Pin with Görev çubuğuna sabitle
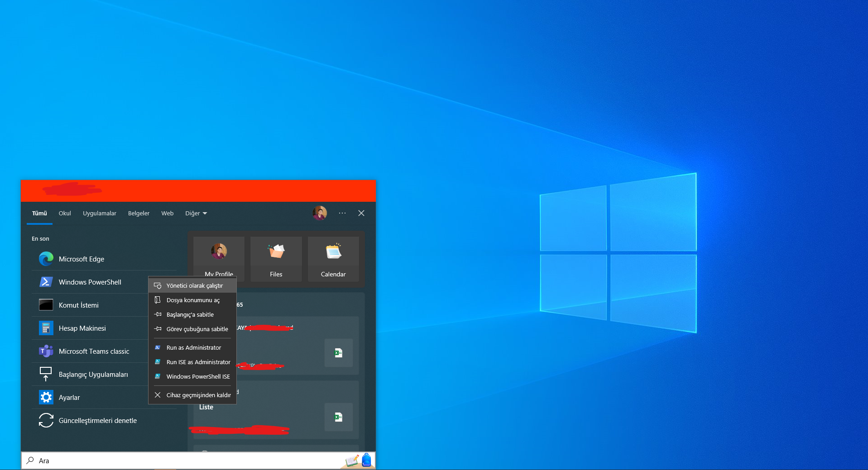Screen dimensions: 868x470 tap(197, 329)
